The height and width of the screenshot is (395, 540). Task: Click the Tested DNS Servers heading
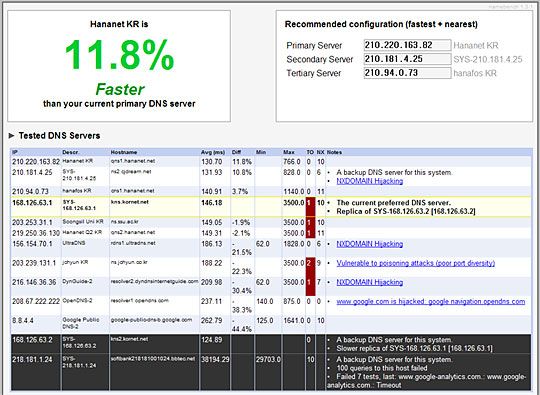(x=59, y=136)
